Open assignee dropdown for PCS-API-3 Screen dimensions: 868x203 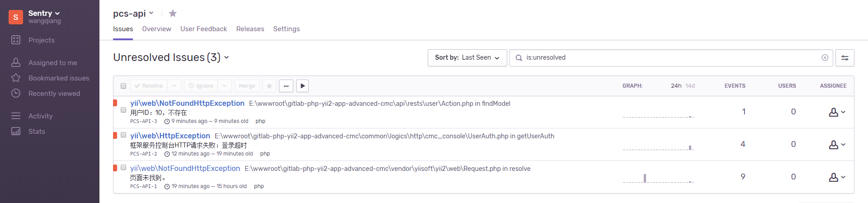(837, 112)
